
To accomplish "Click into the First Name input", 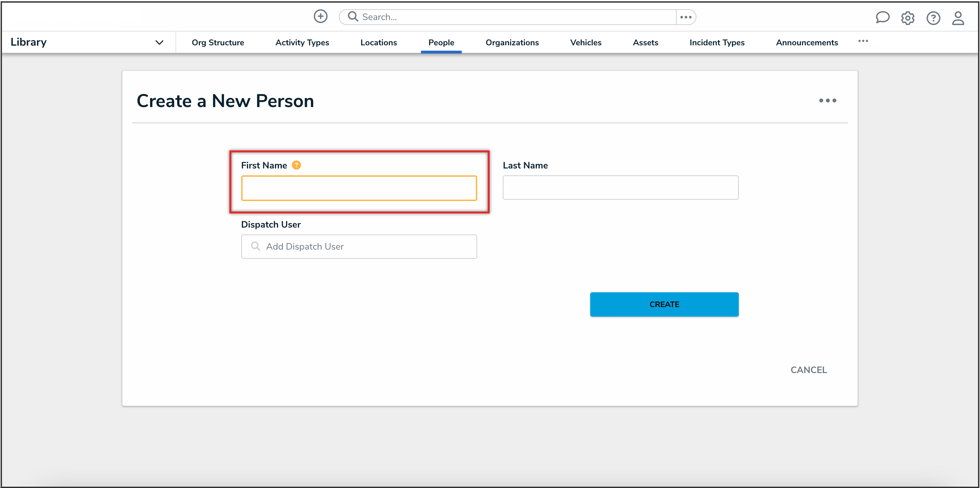I will 359,188.
